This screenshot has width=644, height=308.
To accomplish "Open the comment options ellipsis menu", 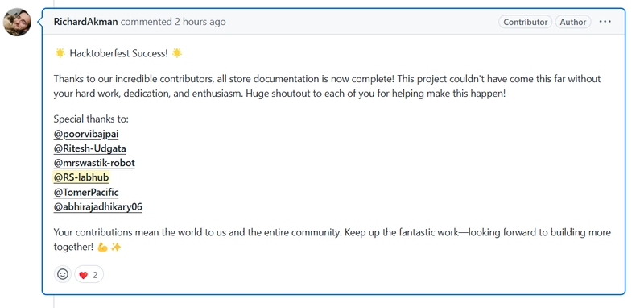I will pos(605,22).
